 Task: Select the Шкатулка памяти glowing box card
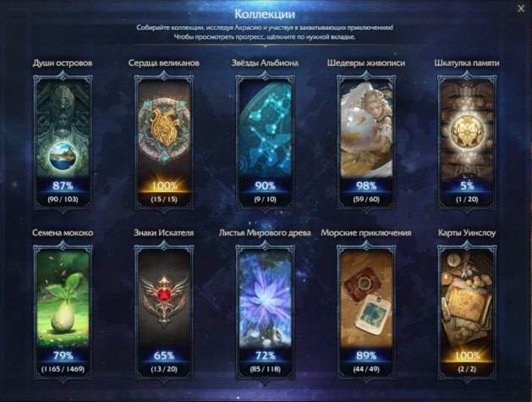(467, 142)
